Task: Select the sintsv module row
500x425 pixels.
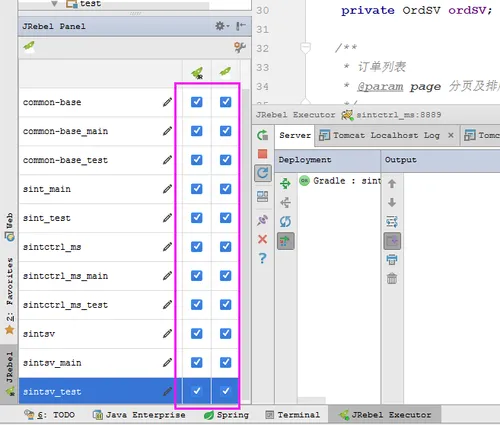Action: [x=129, y=334]
